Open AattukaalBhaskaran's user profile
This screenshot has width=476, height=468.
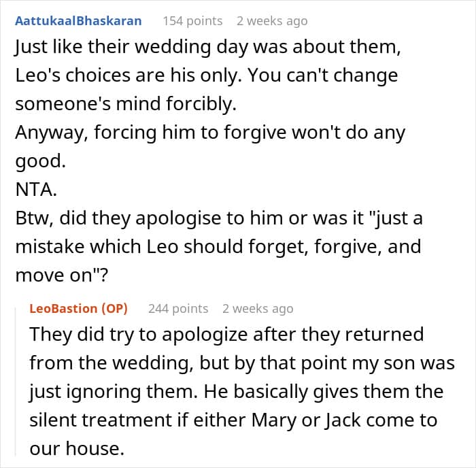click(x=78, y=20)
